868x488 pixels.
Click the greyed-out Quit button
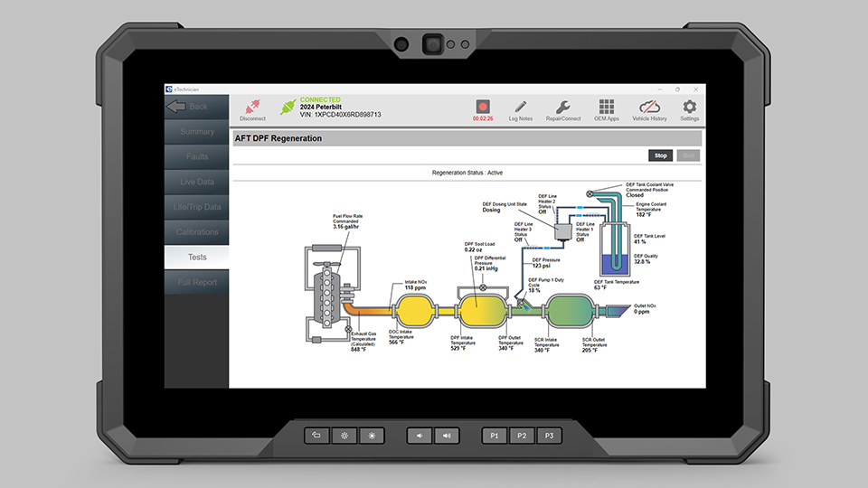688,155
